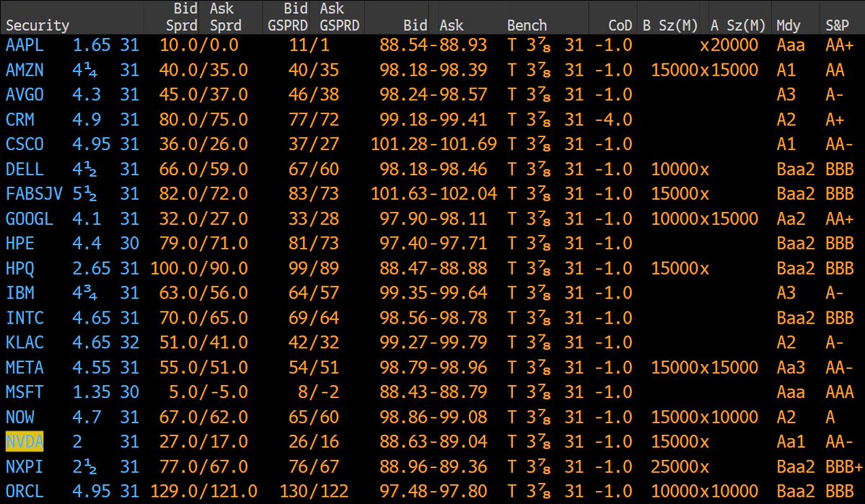Click the Mdy rating column header
The height and width of the screenshot is (504, 865).
(x=788, y=25)
